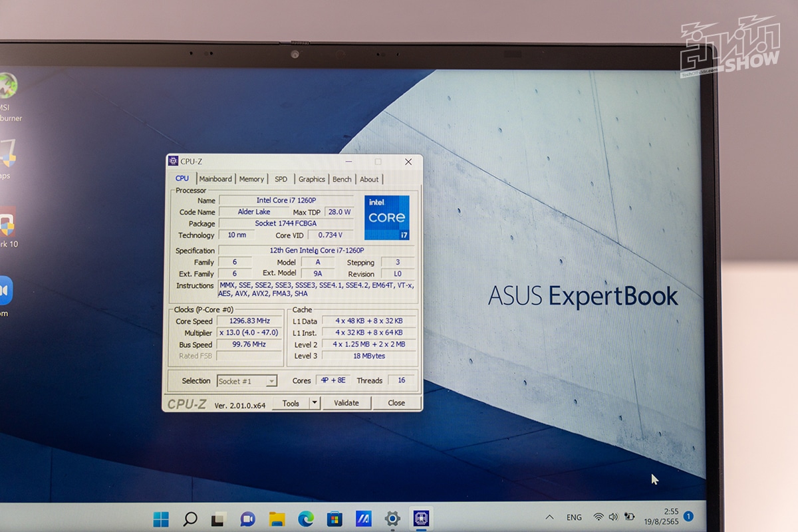The height and width of the screenshot is (532, 798).
Task: Click the Code Name value Alder Lake
Action: click(254, 211)
